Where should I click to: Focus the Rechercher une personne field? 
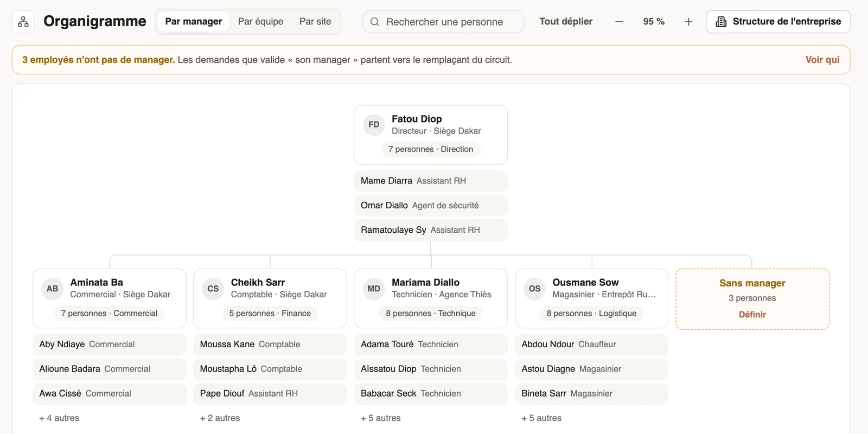(x=443, y=22)
